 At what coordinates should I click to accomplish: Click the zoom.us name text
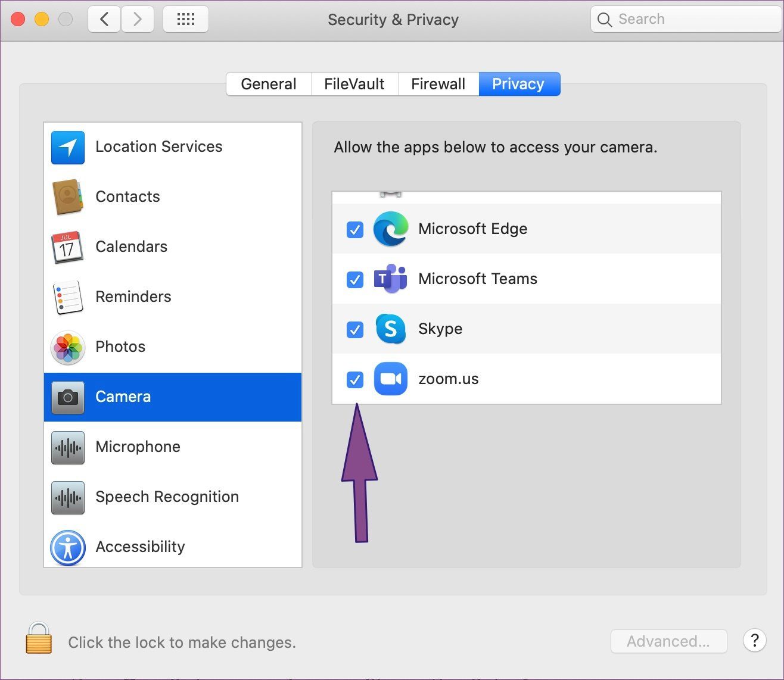tap(449, 379)
